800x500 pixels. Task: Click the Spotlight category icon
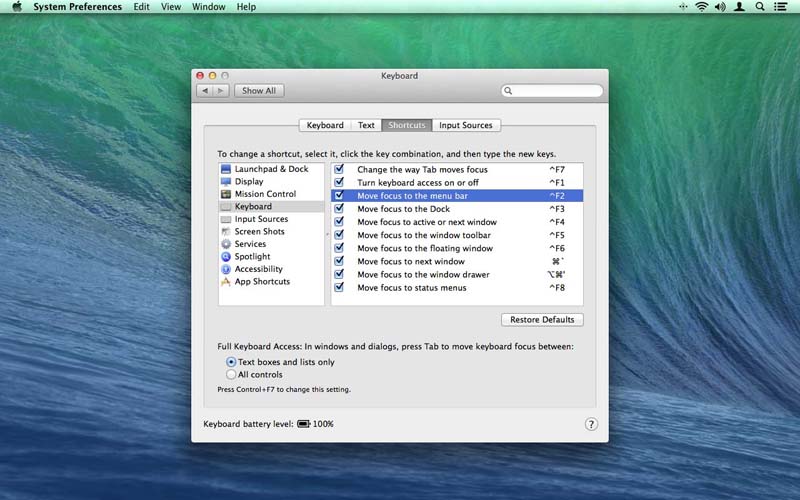[226, 257]
